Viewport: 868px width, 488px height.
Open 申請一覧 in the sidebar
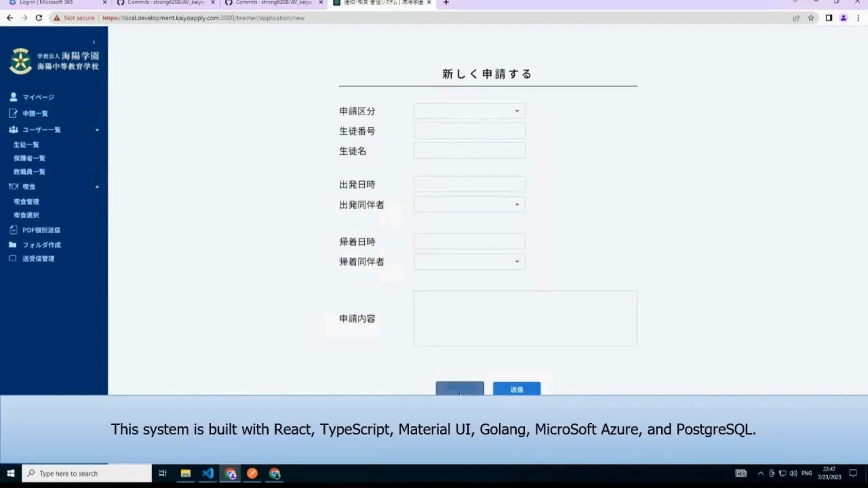tap(35, 113)
